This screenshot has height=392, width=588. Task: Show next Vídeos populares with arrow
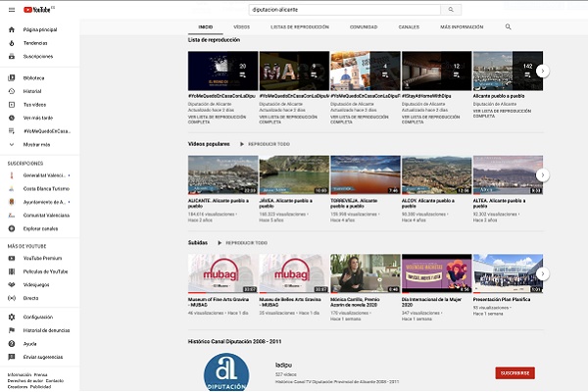pos(543,175)
